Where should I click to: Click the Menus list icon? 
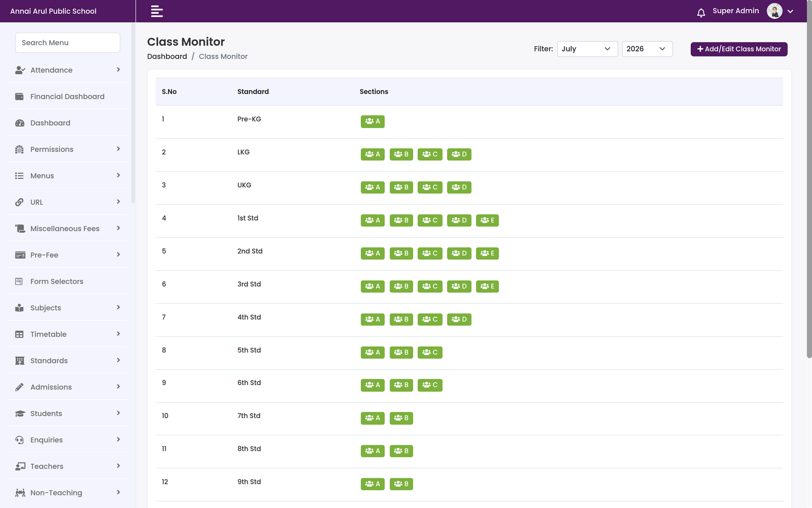click(x=19, y=176)
